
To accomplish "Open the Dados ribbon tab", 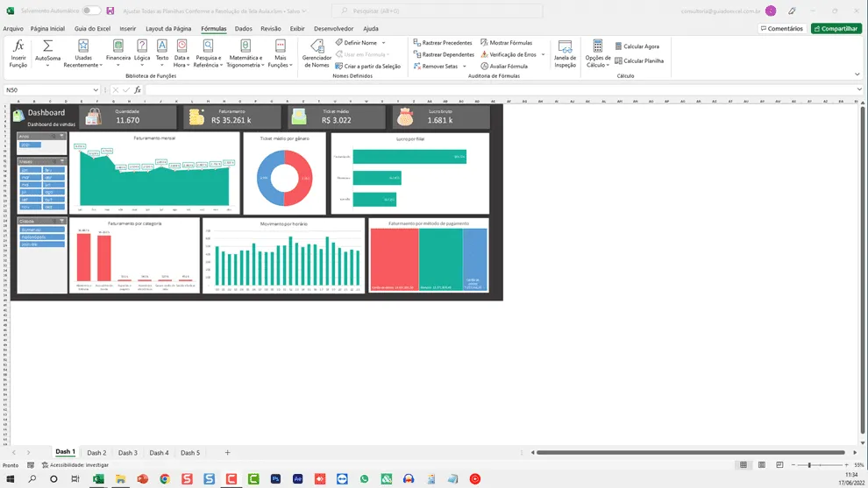I will 243,29.
